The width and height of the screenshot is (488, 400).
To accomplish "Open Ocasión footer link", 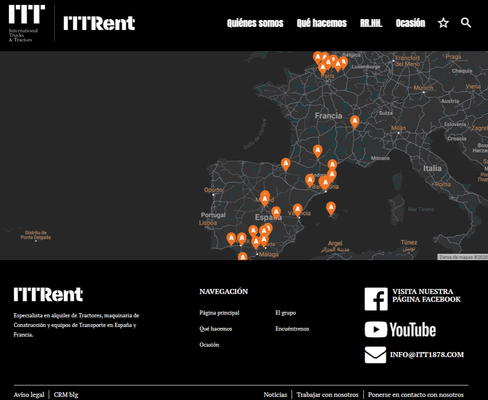I will pos(209,345).
